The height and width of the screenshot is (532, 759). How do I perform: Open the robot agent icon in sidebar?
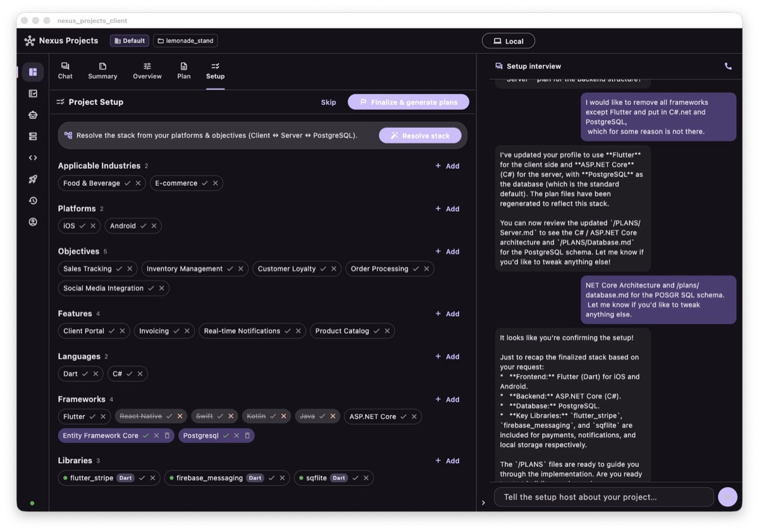coord(33,115)
